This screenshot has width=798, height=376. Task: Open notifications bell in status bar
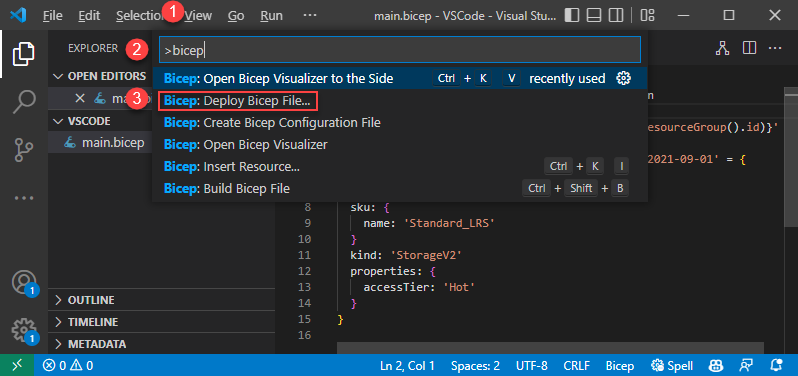(777, 365)
